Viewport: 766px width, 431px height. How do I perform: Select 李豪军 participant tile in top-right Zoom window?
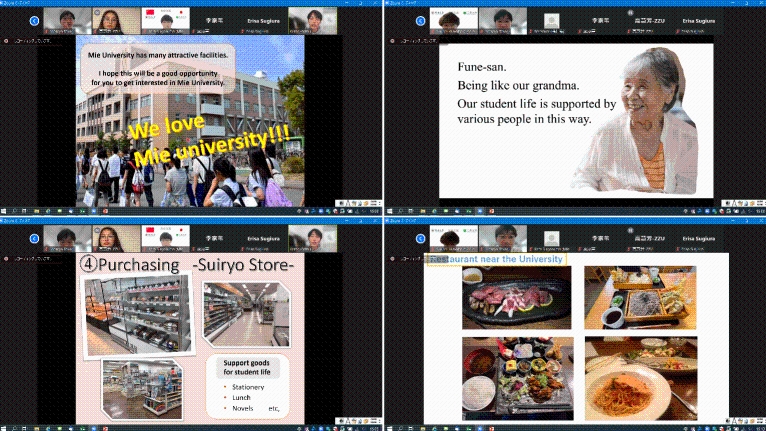point(600,21)
